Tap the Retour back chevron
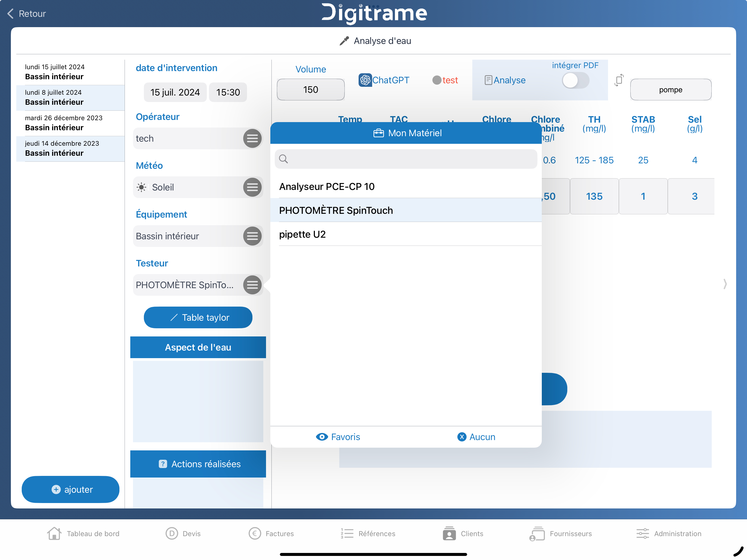 coord(10,14)
